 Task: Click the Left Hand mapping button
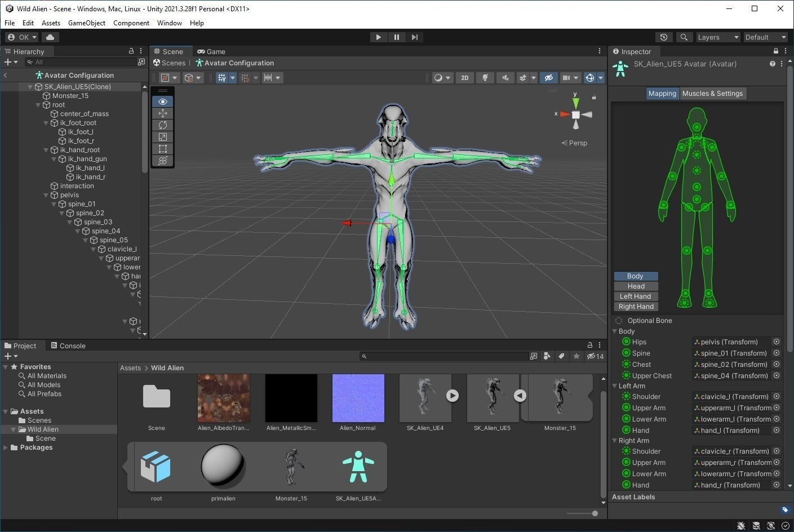click(x=636, y=296)
